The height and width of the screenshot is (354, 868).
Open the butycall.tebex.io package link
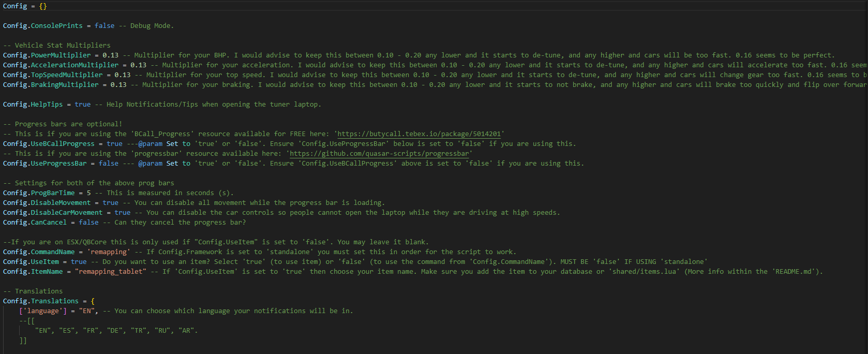419,134
